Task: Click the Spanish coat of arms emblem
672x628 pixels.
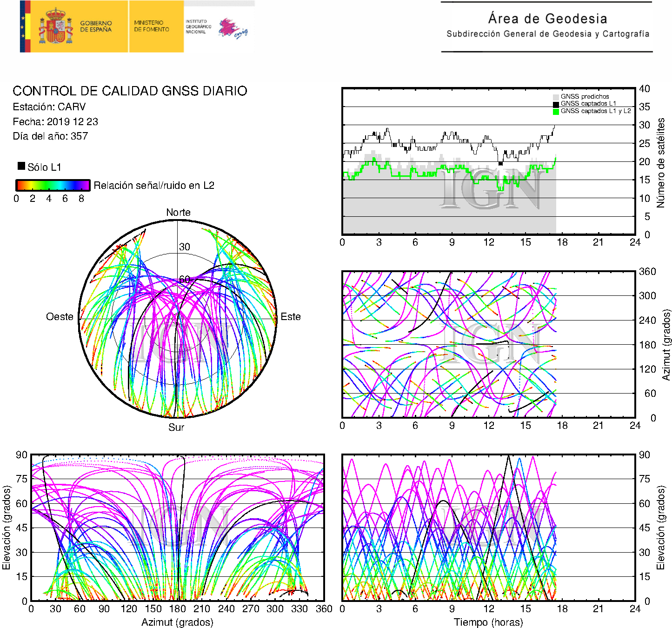Action: [56, 27]
